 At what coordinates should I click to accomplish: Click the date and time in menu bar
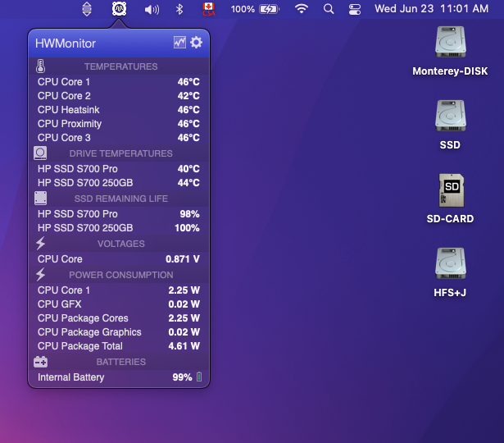[431, 9]
